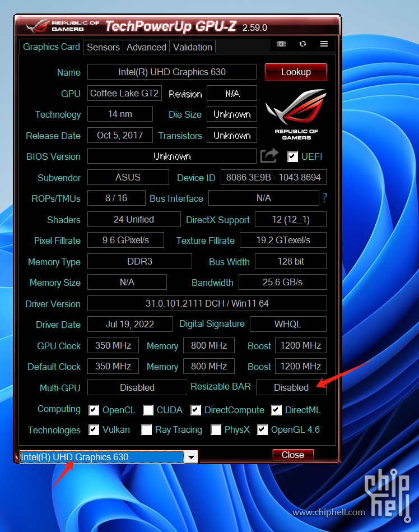Click the Shaders 24 Unified value

pyautogui.click(x=134, y=219)
